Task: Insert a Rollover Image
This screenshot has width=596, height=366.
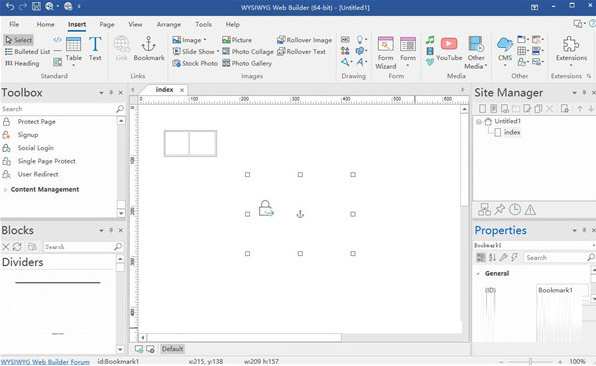Action: point(304,40)
